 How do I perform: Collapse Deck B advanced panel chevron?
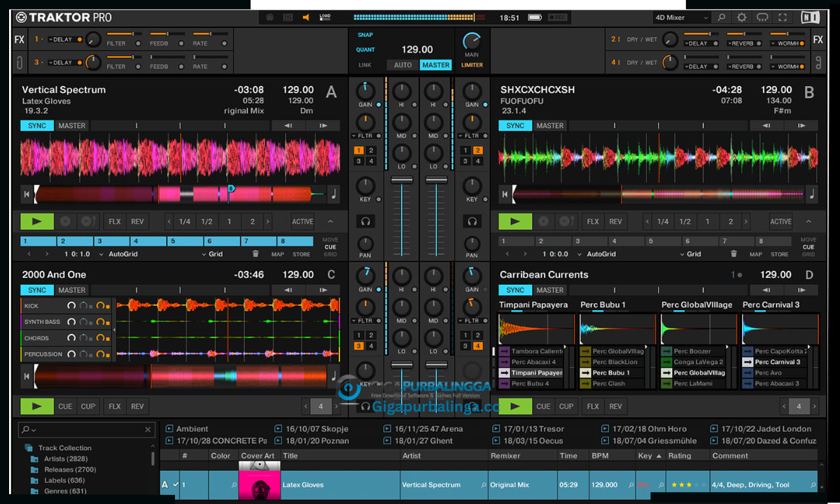pos(808,221)
